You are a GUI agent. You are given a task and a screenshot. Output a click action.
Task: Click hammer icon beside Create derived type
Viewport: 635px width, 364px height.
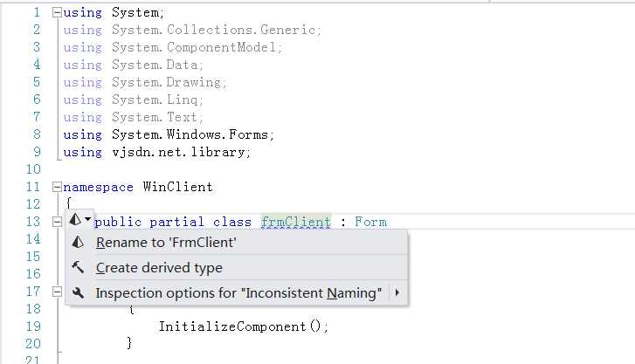tap(78, 267)
